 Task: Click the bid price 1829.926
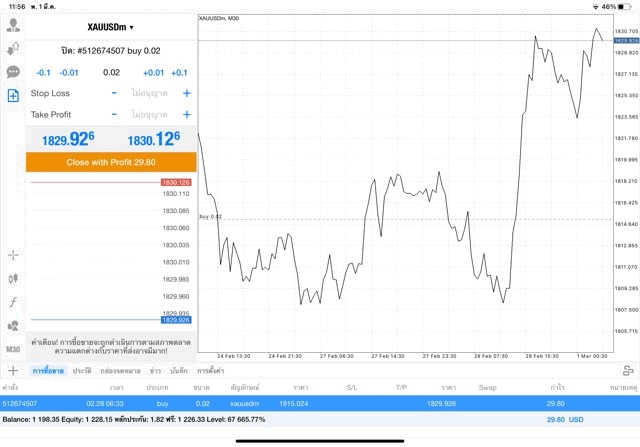click(68, 139)
